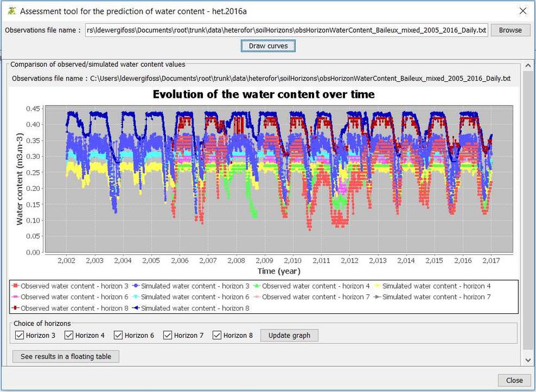536x392 pixels.
Task: Click the Draw curves button
Action: point(268,46)
